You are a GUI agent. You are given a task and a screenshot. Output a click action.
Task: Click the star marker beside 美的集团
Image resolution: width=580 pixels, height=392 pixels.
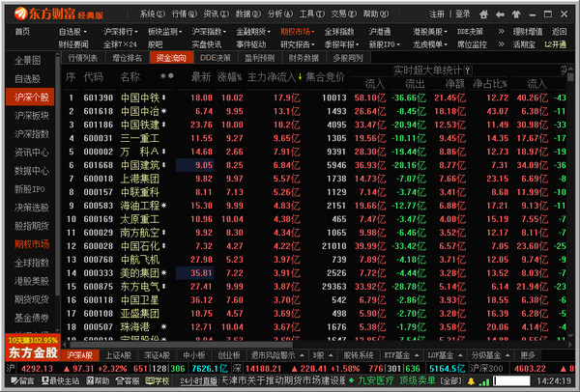(x=164, y=273)
